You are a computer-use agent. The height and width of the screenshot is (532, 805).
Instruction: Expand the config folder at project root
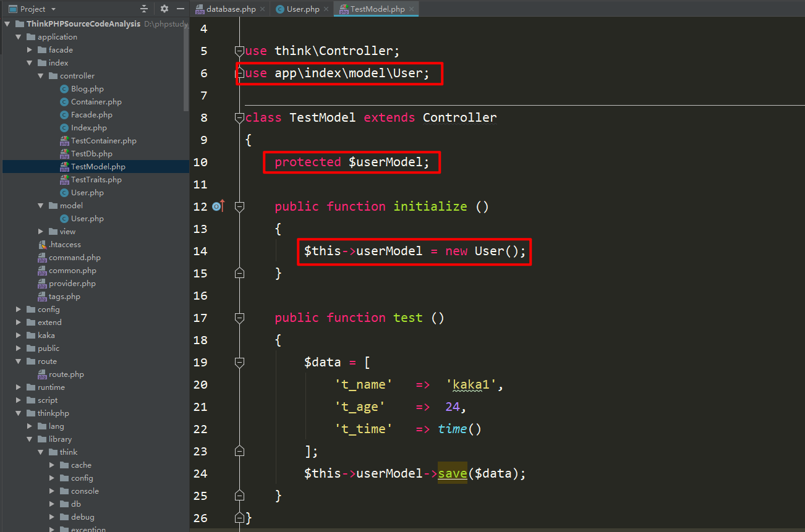click(x=19, y=310)
